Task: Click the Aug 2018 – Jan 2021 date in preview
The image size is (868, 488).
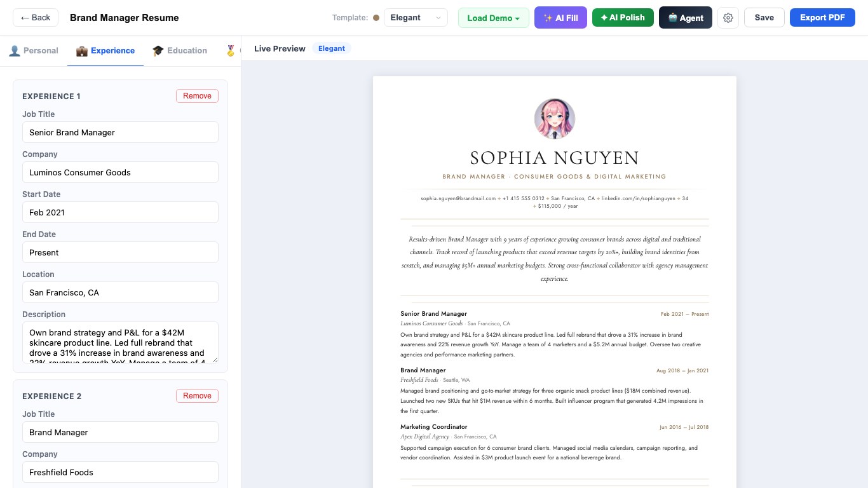Action: tap(682, 370)
